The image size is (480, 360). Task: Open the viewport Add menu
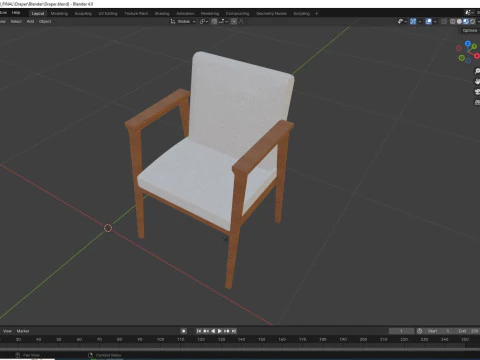click(30, 21)
